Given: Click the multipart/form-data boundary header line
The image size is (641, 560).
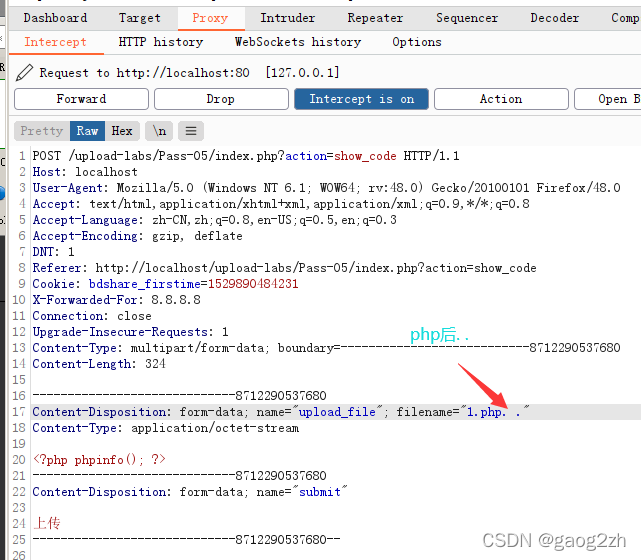Looking at the screenshot, I should tap(326, 348).
